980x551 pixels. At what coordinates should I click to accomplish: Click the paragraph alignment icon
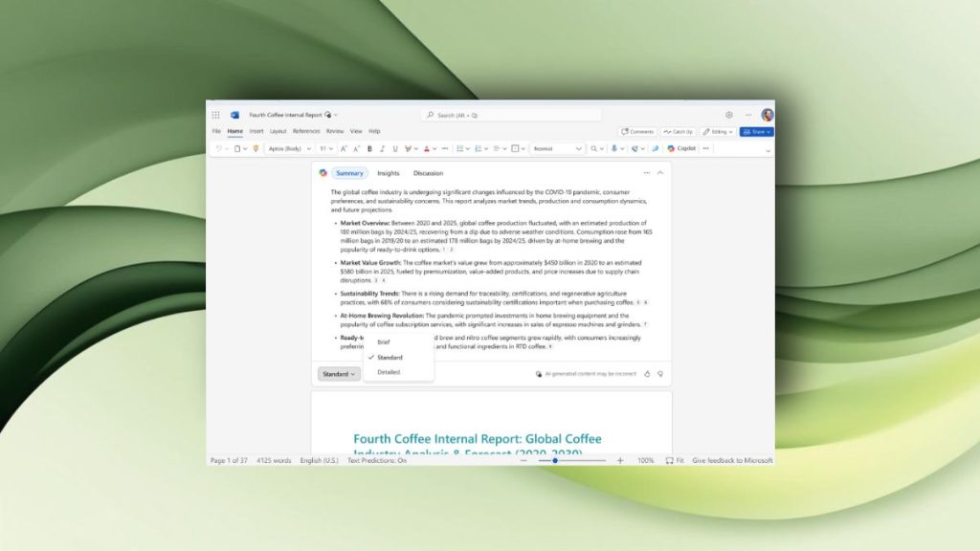pos(497,148)
